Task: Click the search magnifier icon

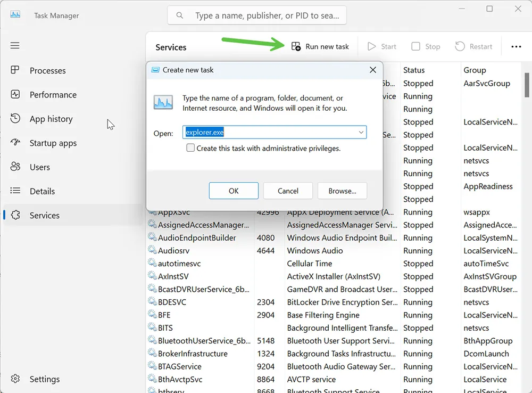Action: click(x=180, y=15)
